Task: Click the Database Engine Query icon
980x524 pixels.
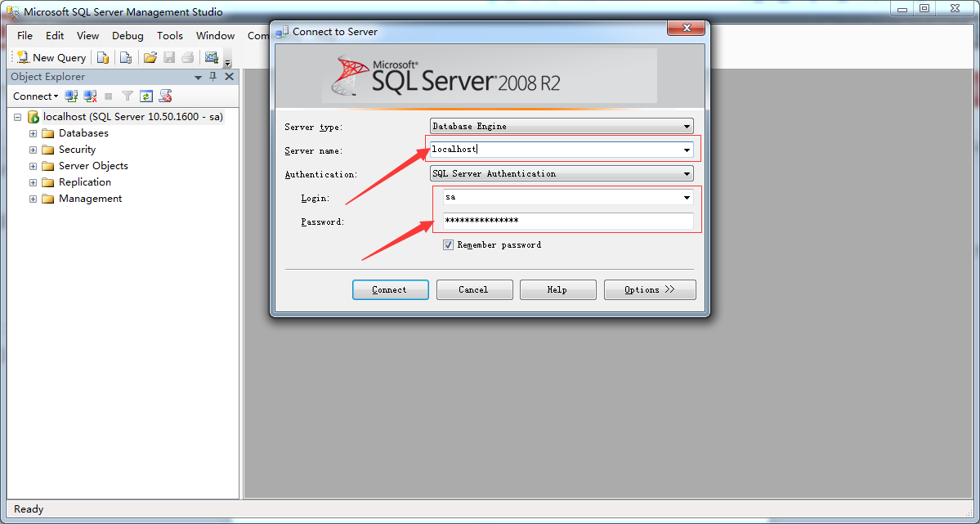Action: coord(103,57)
